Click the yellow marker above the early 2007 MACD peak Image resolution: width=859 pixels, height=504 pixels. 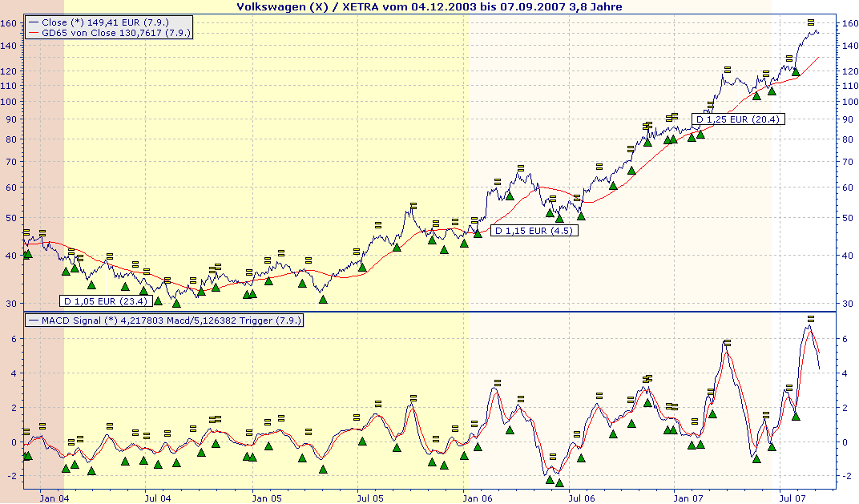(x=727, y=343)
